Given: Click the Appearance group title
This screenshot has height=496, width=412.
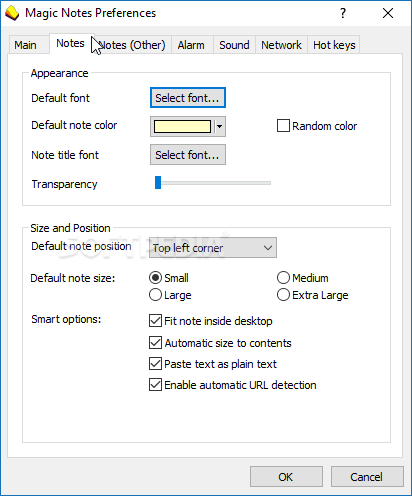Looking at the screenshot, I should pos(59,73).
